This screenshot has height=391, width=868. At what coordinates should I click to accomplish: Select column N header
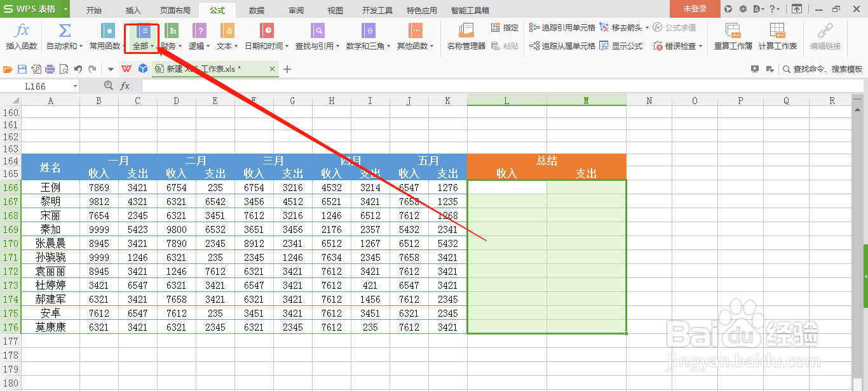[649, 100]
